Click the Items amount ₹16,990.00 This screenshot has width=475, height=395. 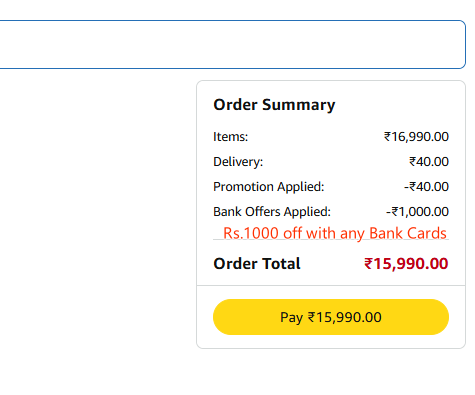416,137
